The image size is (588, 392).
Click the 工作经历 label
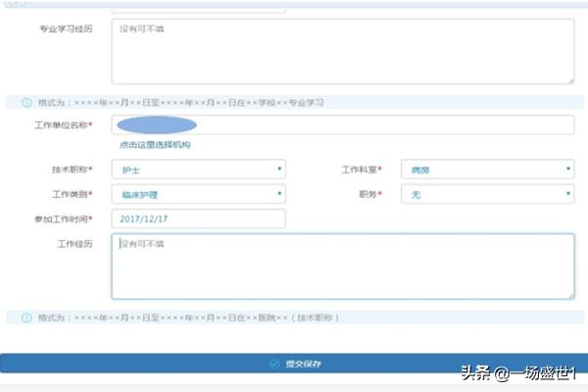tap(74, 244)
